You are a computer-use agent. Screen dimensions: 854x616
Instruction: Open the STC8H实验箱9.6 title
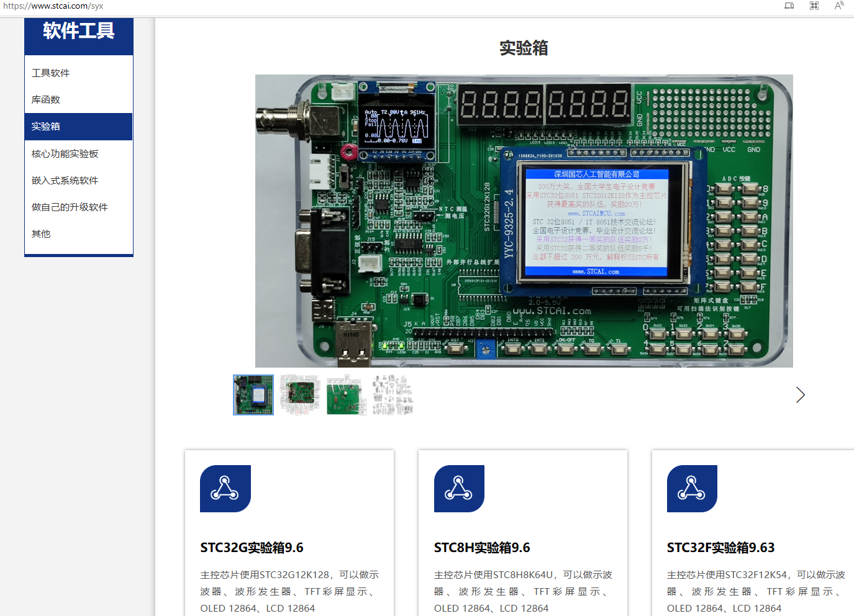click(482, 548)
